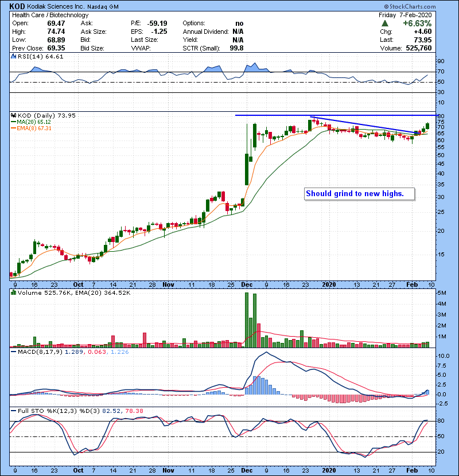Click the candlestick icon beside KOD (Daily)
Screen dimensions: 459x476
(13, 115)
